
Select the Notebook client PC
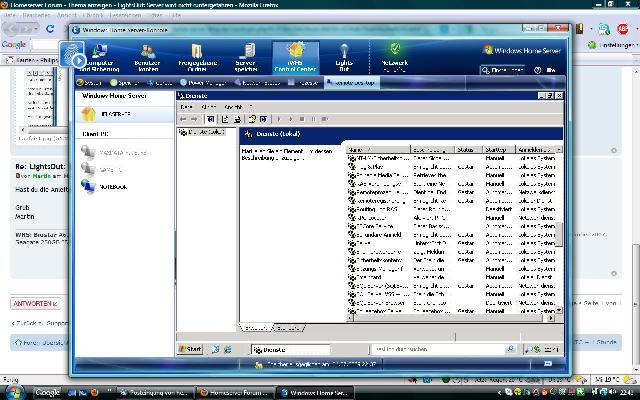click(x=104, y=187)
